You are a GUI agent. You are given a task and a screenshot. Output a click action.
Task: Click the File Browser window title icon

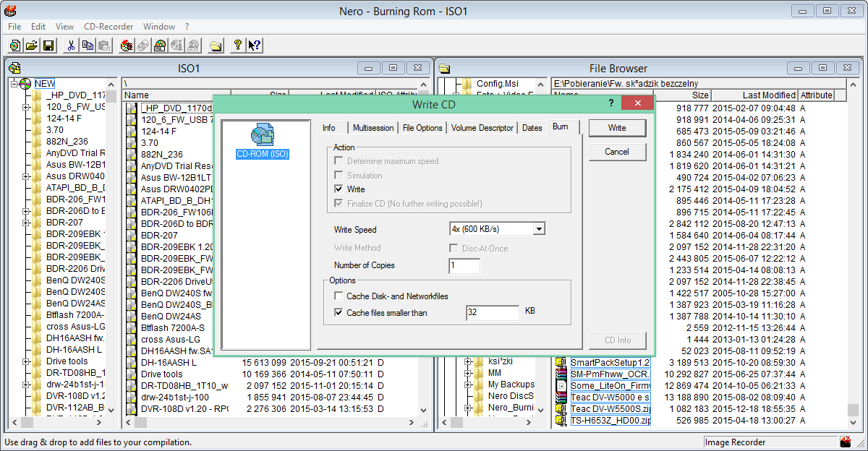[444, 69]
